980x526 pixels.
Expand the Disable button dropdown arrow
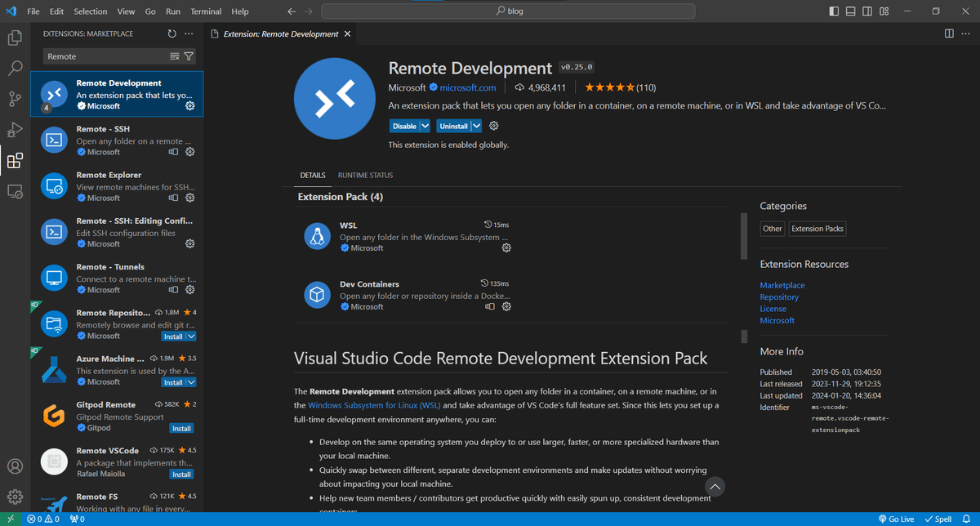click(x=425, y=127)
